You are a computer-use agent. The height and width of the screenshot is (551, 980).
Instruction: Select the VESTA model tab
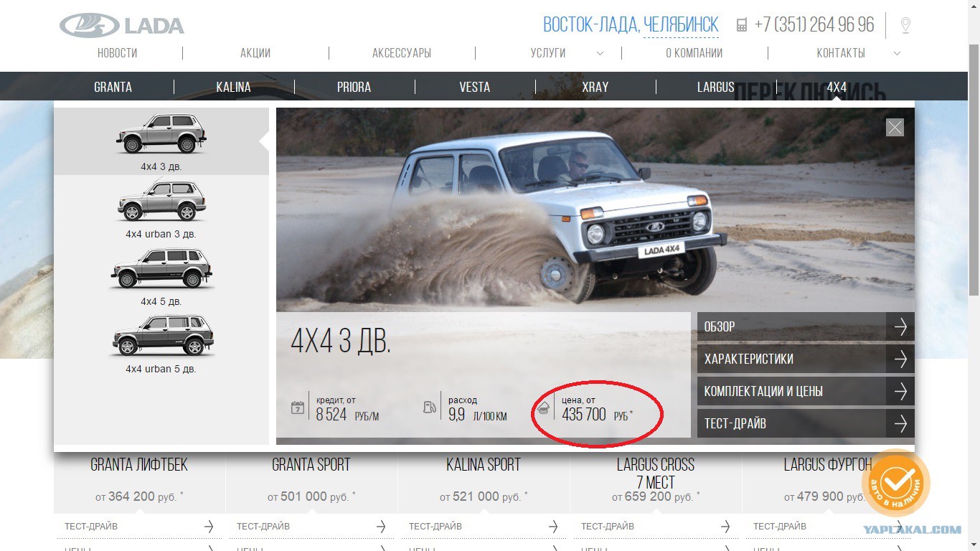coord(475,87)
